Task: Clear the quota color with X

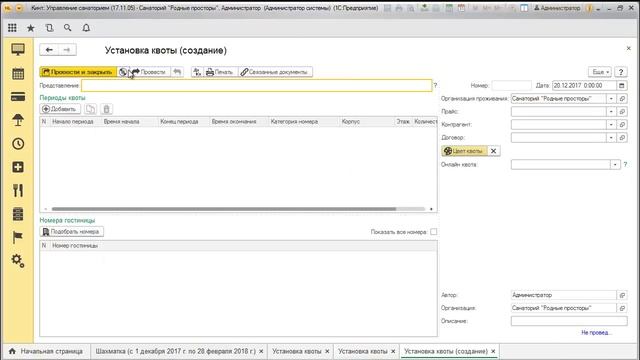Action: pos(493,151)
